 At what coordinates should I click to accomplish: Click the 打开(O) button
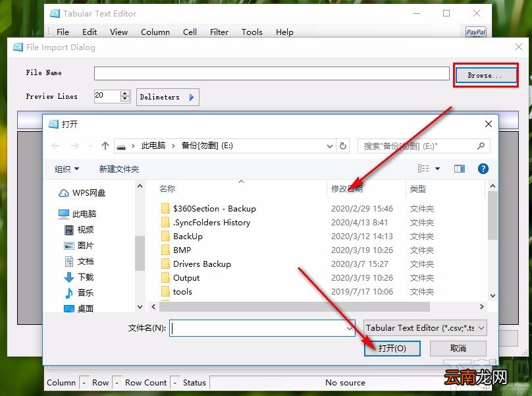pyautogui.click(x=392, y=348)
